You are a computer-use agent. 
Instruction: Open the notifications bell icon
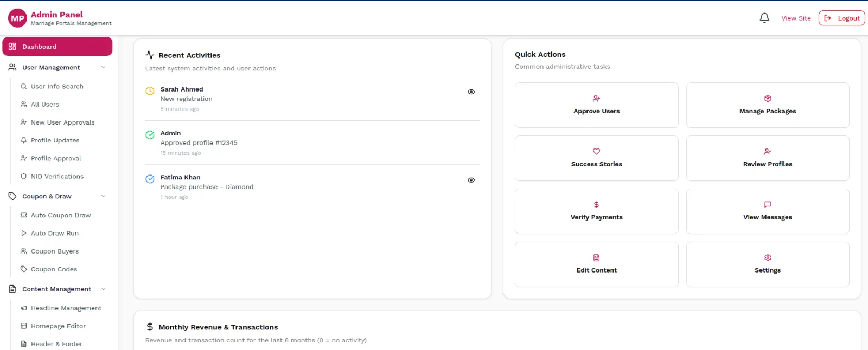pyautogui.click(x=764, y=18)
